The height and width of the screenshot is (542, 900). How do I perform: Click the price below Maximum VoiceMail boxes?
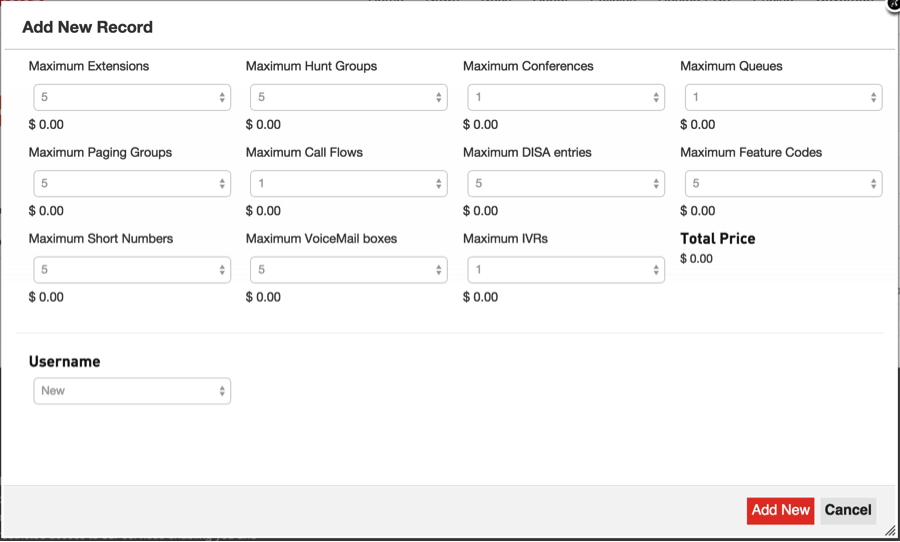coord(263,297)
